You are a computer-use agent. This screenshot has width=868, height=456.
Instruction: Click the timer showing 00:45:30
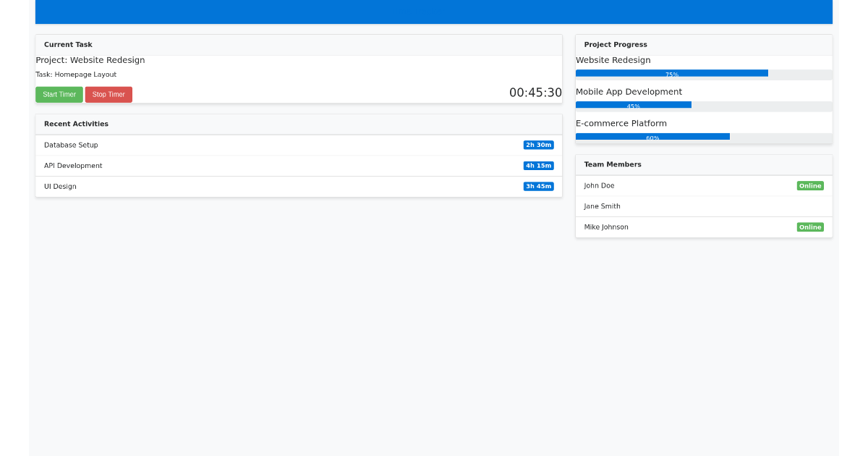pos(534,92)
